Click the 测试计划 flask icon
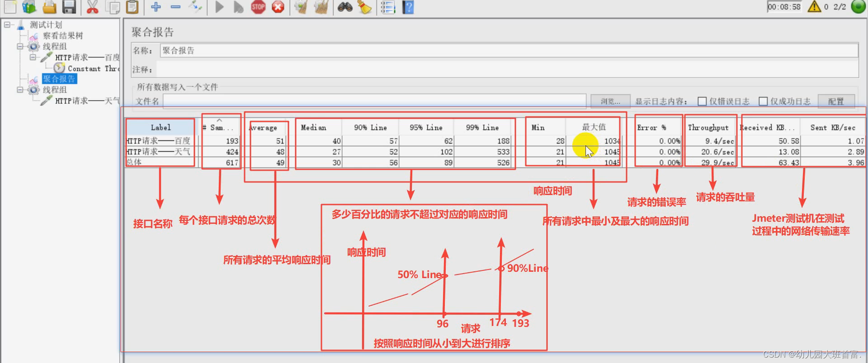868x363 pixels. click(21, 24)
